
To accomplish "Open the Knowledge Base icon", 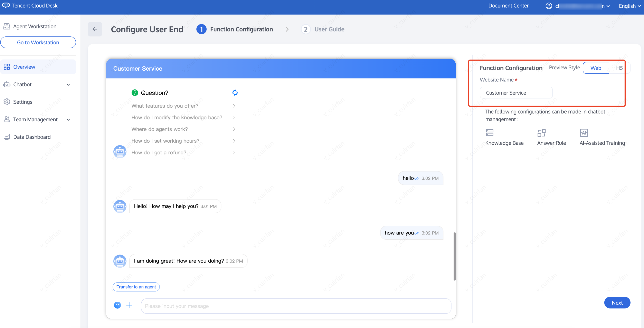I will coord(489,132).
